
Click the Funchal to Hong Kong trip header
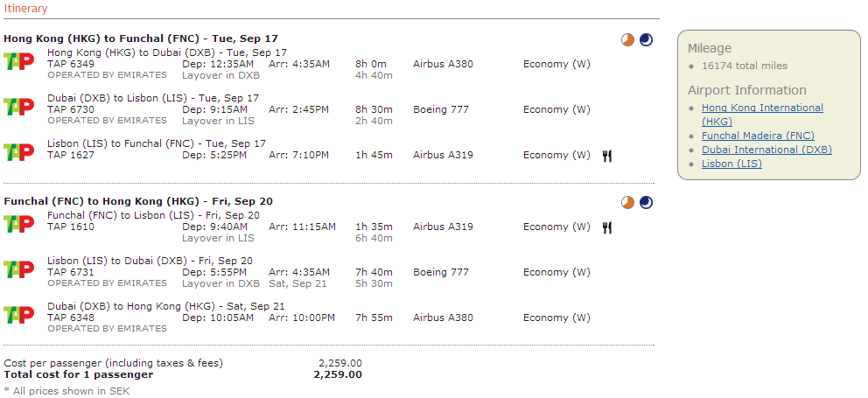pyautogui.click(x=138, y=201)
